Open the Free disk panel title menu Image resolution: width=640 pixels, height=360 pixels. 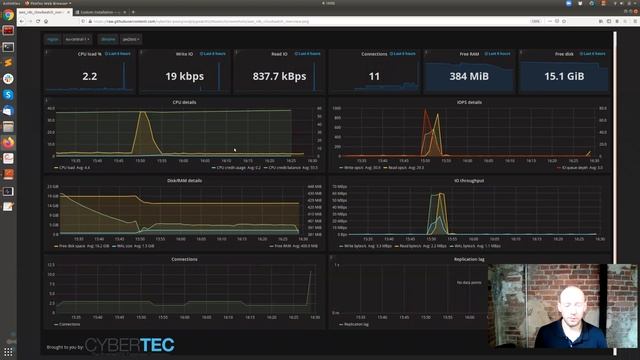(564, 54)
